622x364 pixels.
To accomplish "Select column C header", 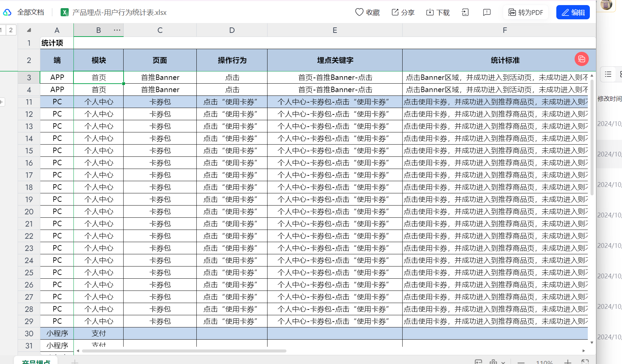I will [x=160, y=30].
